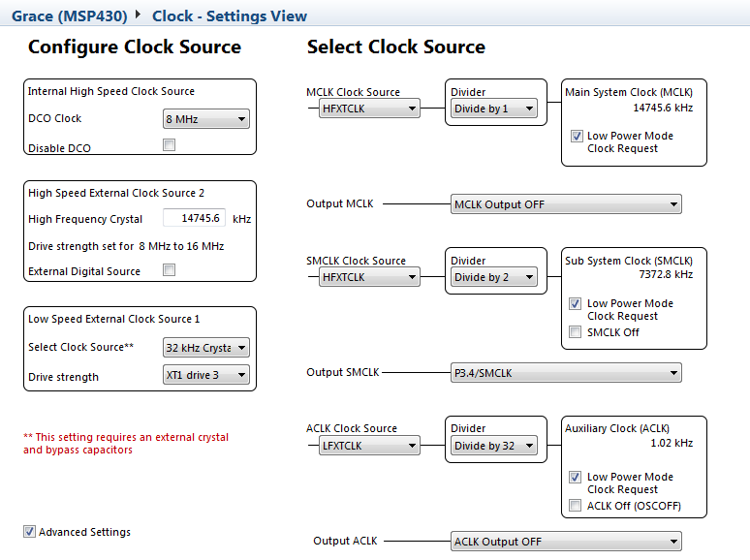Open the Output SMCLK P3.4/SMCLK dropdown

[x=566, y=373]
